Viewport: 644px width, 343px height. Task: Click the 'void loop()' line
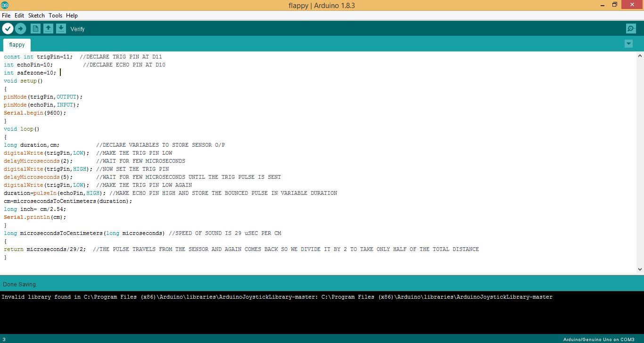(22, 129)
